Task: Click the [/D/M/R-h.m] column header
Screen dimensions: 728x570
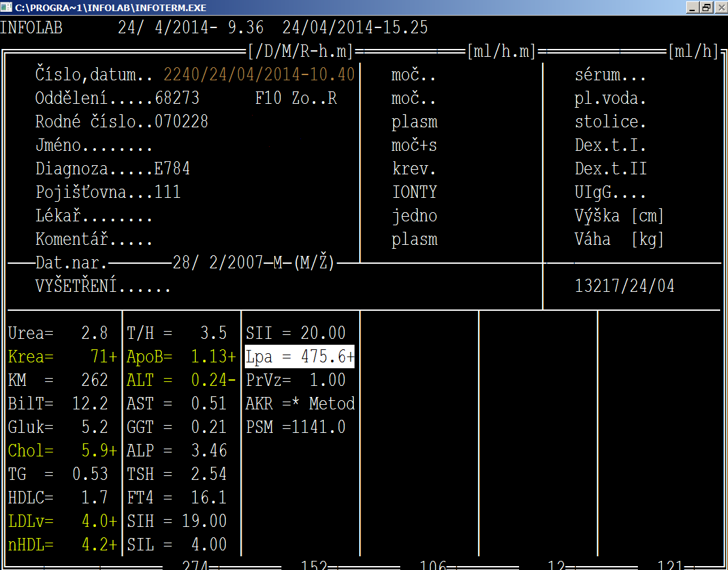Action: coord(300,51)
